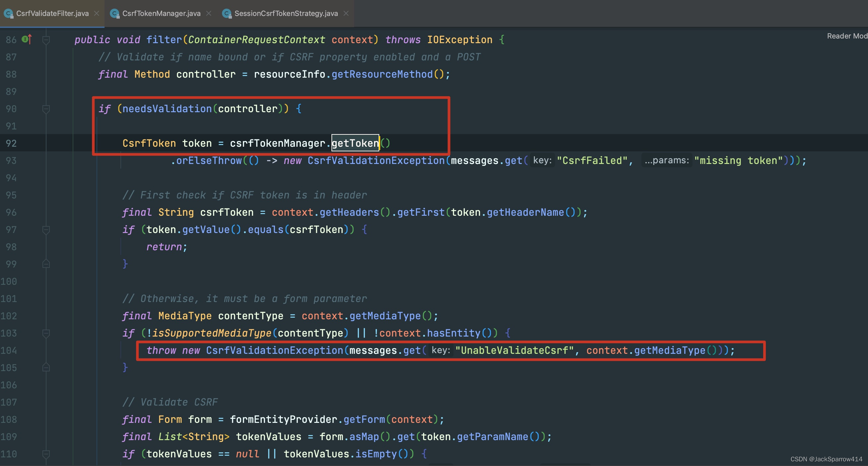
Task: Click CsrfValidationException on line 104
Action: click(274, 350)
